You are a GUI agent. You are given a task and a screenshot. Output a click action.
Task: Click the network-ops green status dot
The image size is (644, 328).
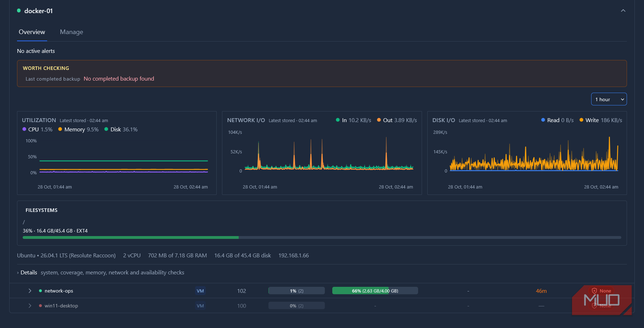coord(40,291)
